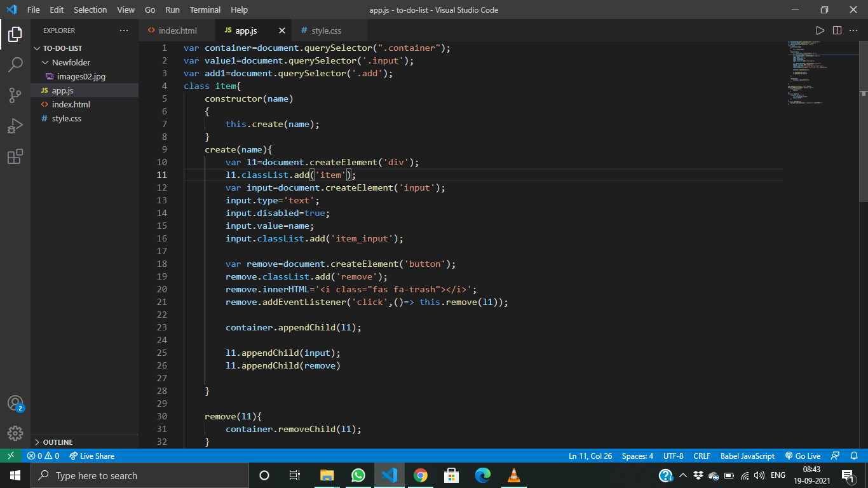This screenshot has width=868, height=488.
Task: Open index.html from the explorer tree
Action: (85, 104)
